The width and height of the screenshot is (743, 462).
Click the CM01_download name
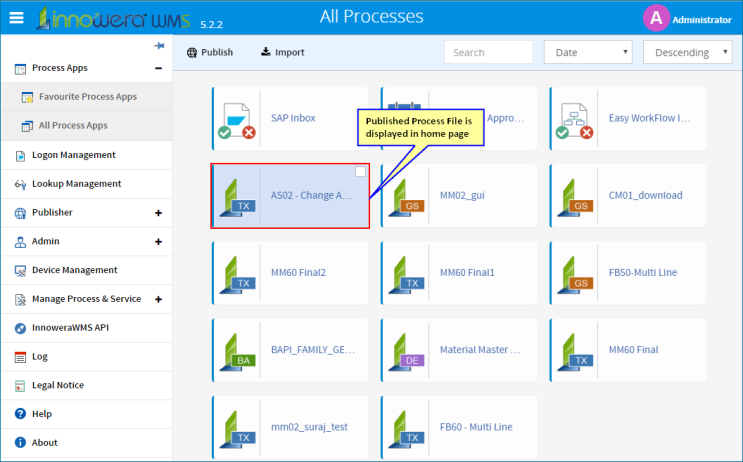click(x=645, y=195)
